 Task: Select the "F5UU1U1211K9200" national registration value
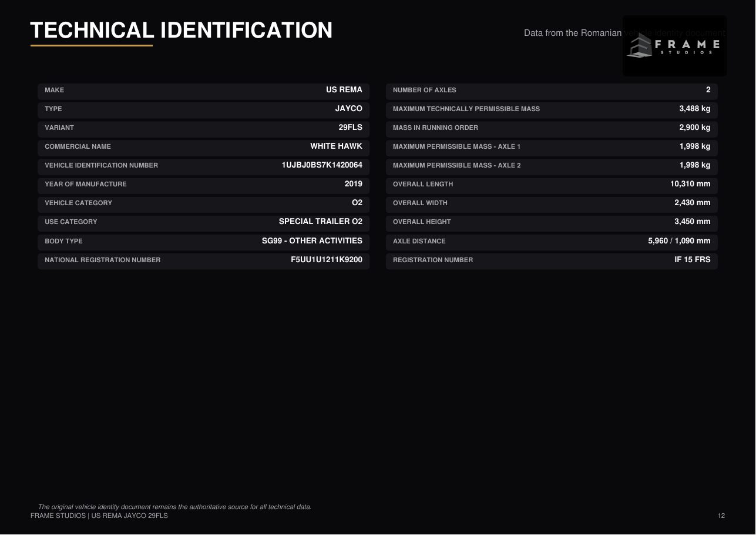(327, 260)
